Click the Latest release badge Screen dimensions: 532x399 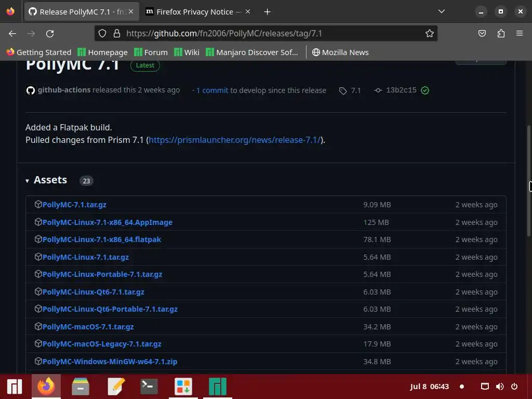coord(145,65)
